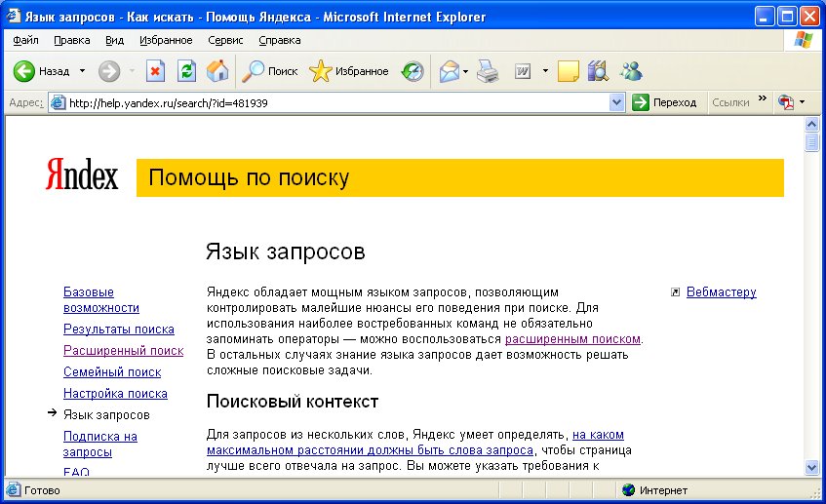826x504 pixels.
Task: Click the Yandex logo
Action: point(82,174)
